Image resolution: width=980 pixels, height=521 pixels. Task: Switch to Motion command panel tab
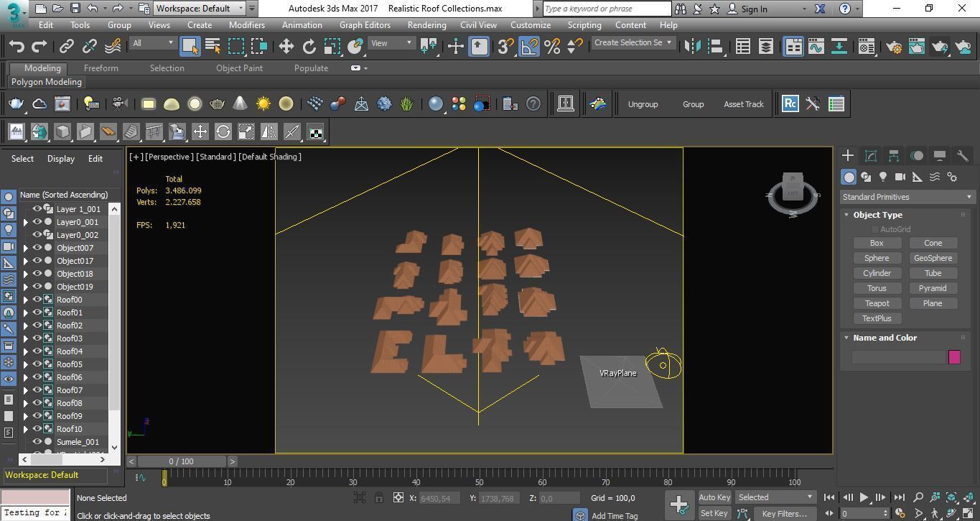tap(917, 155)
